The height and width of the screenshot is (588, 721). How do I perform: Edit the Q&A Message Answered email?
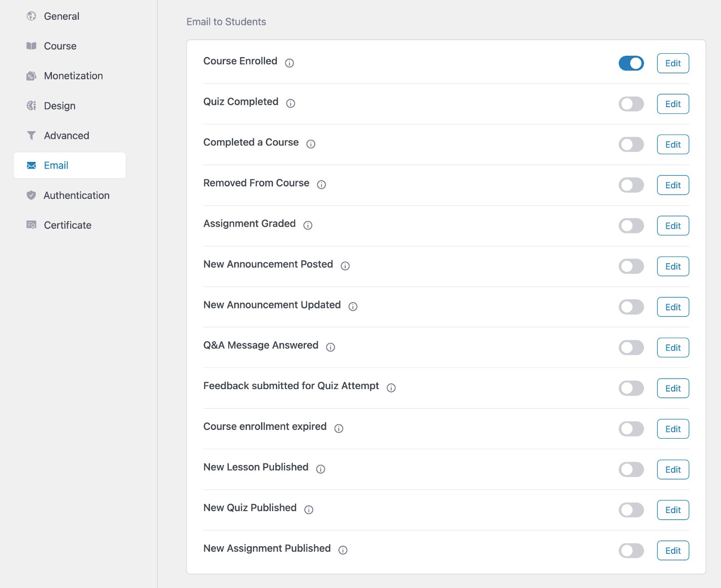click(x=673, y=347)
